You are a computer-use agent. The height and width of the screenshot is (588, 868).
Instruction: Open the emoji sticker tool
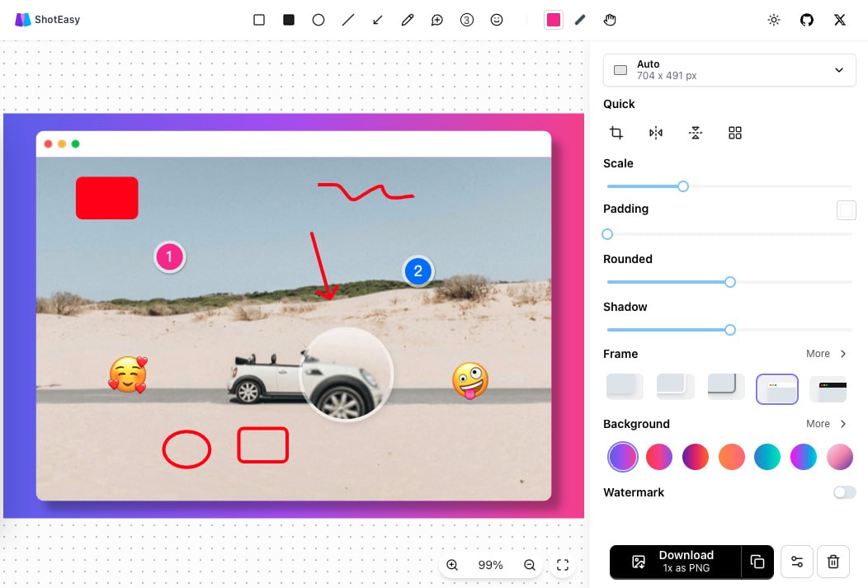497,20
